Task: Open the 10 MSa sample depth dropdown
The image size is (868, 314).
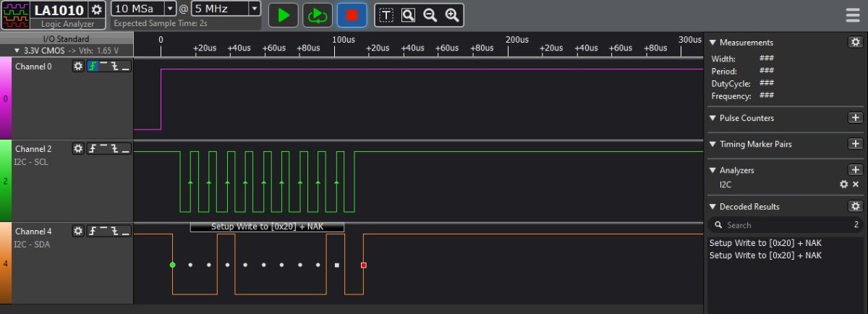Action: click(170, 9)
